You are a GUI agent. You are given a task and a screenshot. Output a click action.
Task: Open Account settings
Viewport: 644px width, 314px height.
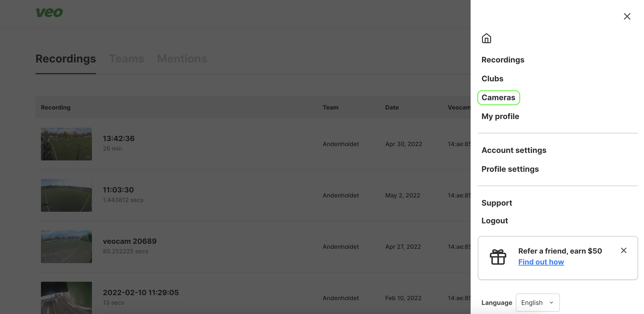click(x=514, y=150)
